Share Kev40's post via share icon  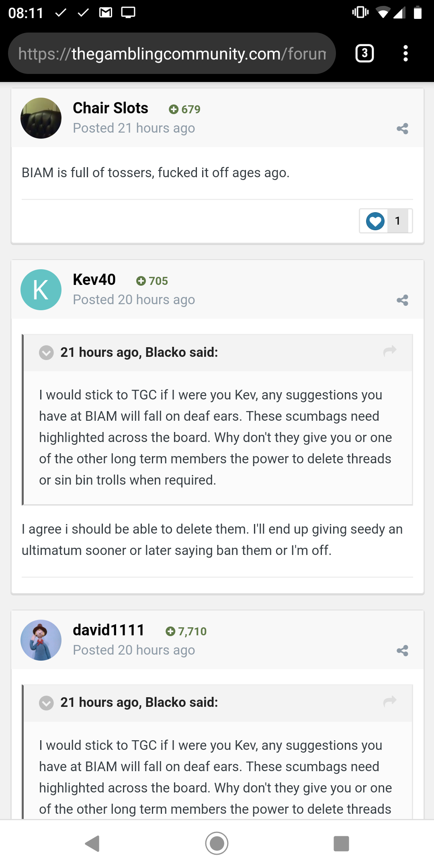(402, 300)
